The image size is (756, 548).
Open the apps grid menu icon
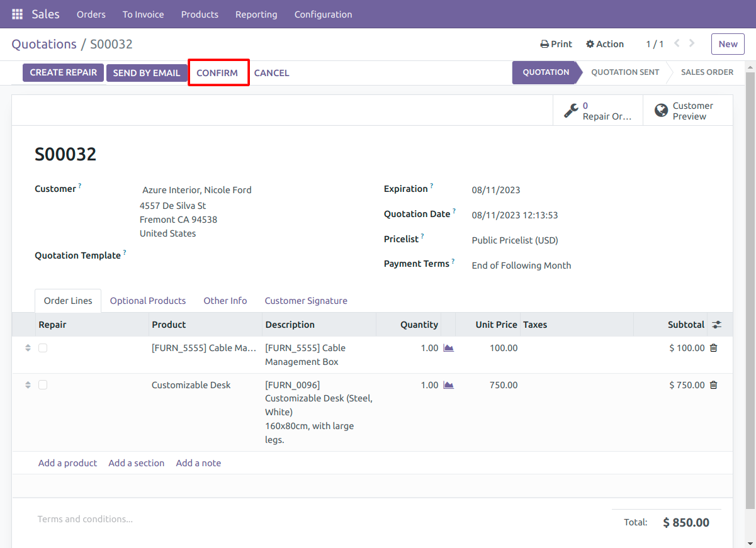coord(17,14)
